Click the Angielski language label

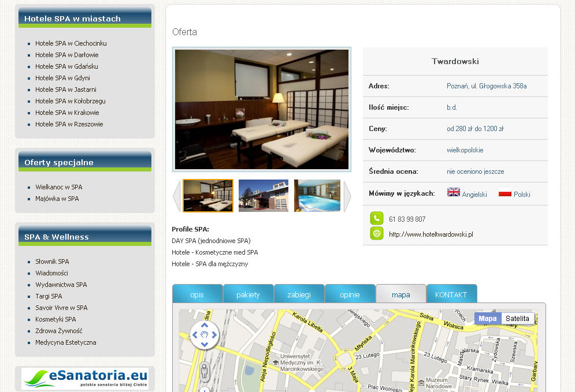point(474,194)
